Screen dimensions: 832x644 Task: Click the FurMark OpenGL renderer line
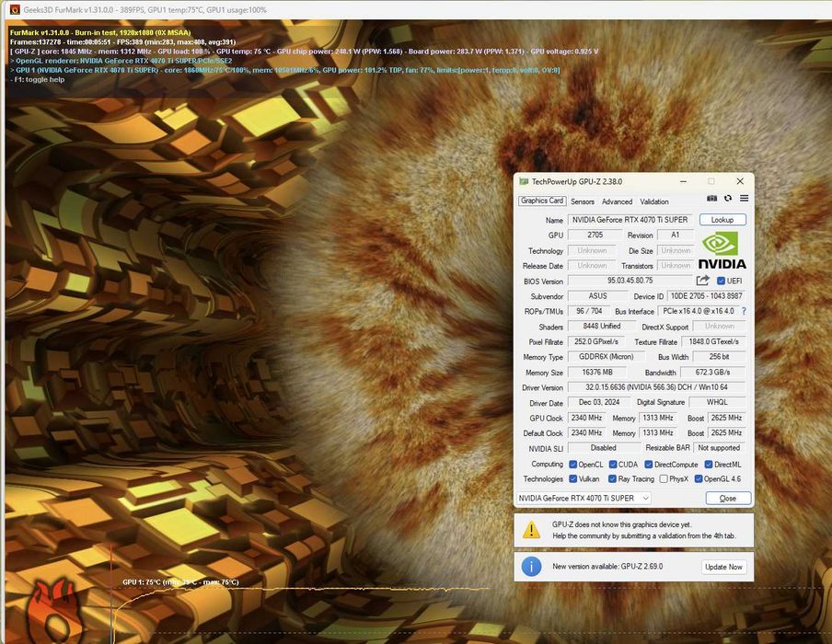point(121,61)
